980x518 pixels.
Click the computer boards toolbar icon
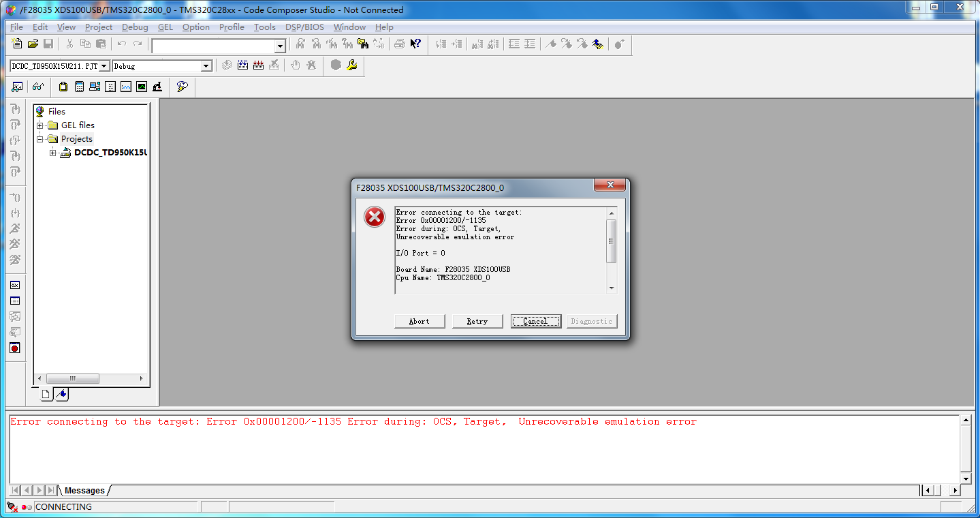95,87
